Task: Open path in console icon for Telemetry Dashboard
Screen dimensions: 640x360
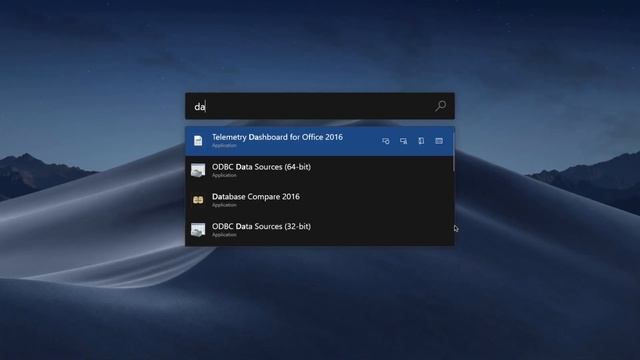Action: tap(439, 141)
